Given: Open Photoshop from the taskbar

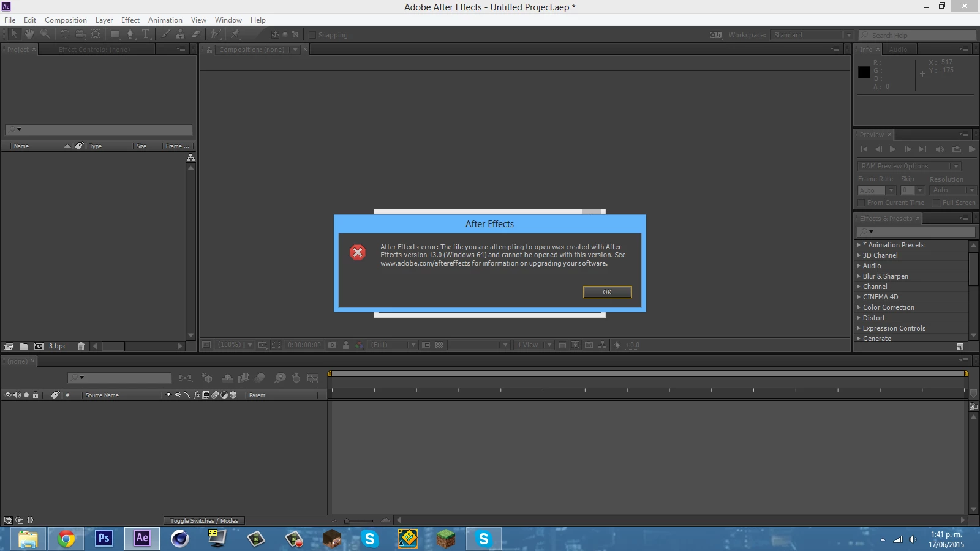Looking at the screenshot, I should (104, 538).
